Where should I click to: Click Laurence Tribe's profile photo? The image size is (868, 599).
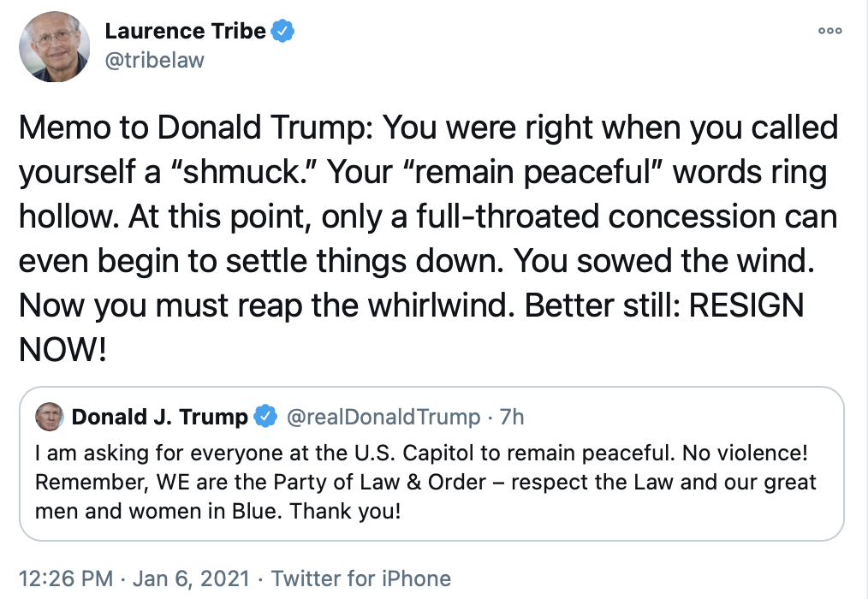coord(55,46)
